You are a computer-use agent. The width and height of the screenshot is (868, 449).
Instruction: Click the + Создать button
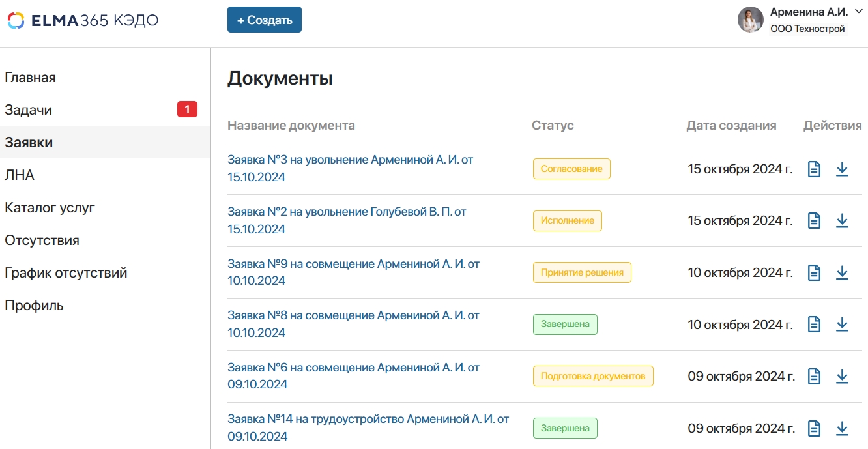pos(265,20)
